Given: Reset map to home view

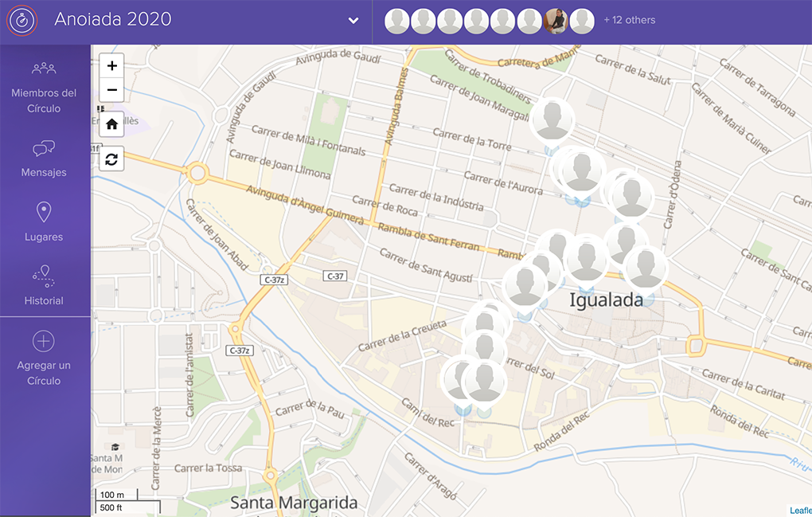Looking at the screenshot, I should 112,124.
